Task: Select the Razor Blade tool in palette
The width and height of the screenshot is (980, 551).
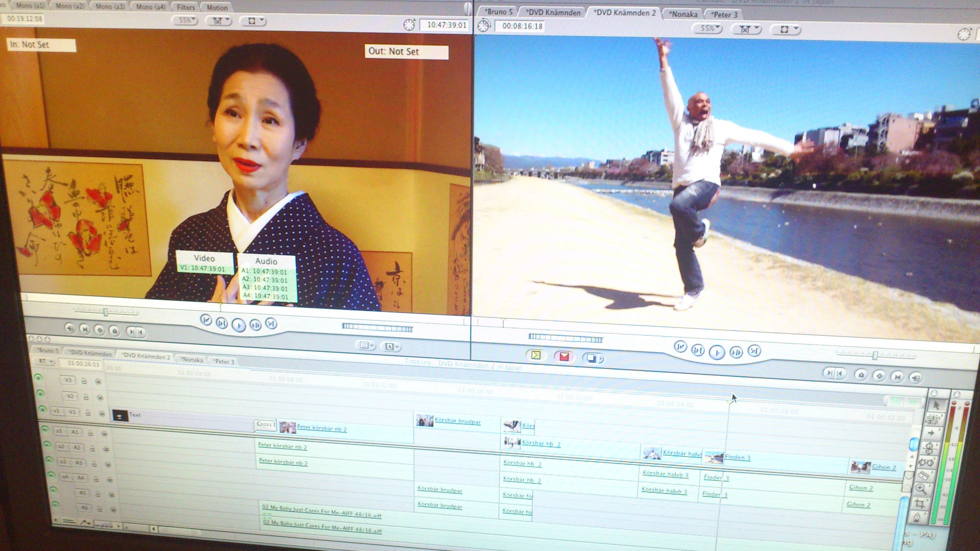Action: pyautogui.click(x=924, y=475)
